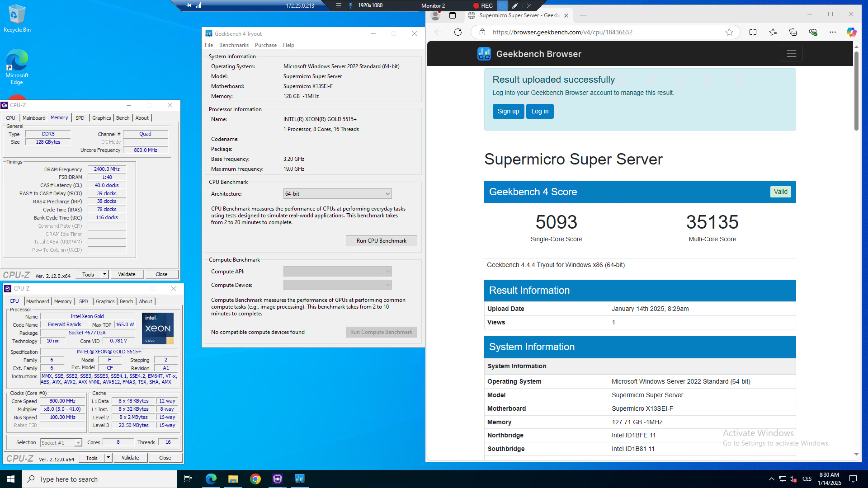Switch to Geekbench taskbar icon
Viewport: 868px width, 488px height.
point(300,479)
